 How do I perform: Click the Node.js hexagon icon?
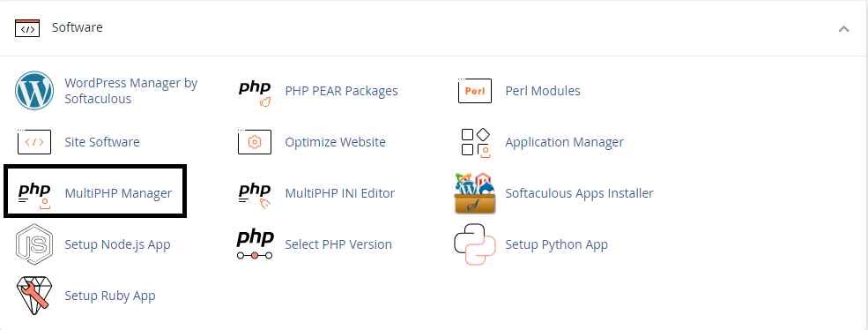[34, 244]
